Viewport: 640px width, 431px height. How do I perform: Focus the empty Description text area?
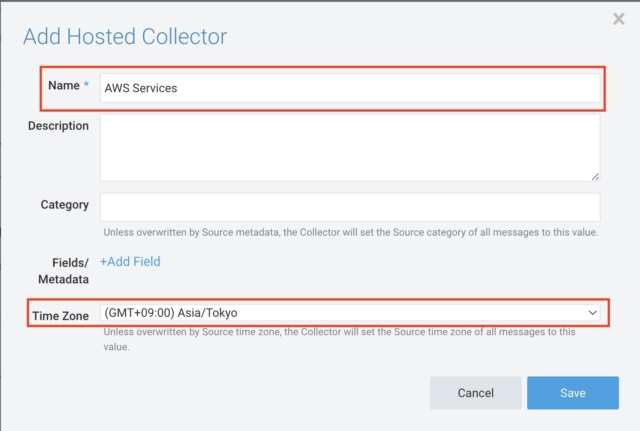tap(350, 148)
